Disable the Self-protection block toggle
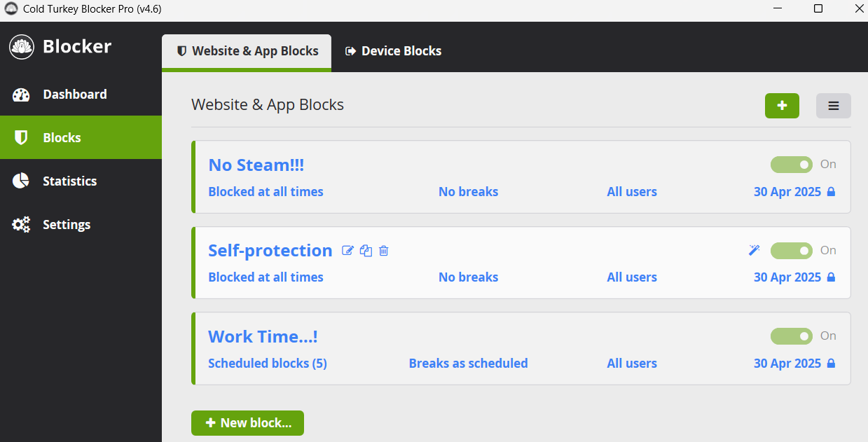868x442 pixels. coord(791,250)
